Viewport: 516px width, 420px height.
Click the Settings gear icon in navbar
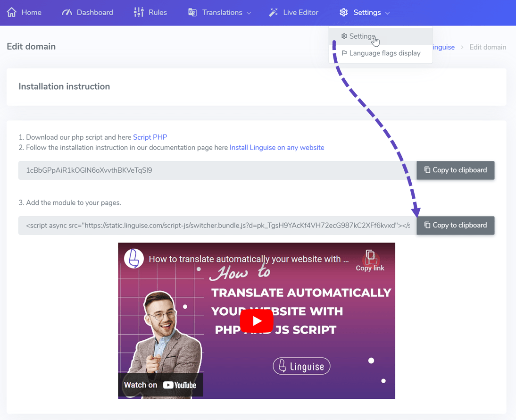pos(344,13)
